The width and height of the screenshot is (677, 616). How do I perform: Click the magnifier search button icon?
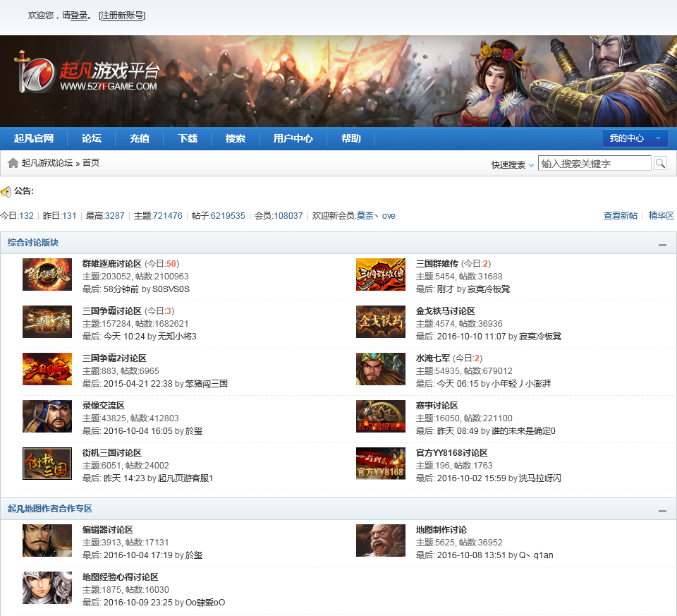[x=660, y=163]
